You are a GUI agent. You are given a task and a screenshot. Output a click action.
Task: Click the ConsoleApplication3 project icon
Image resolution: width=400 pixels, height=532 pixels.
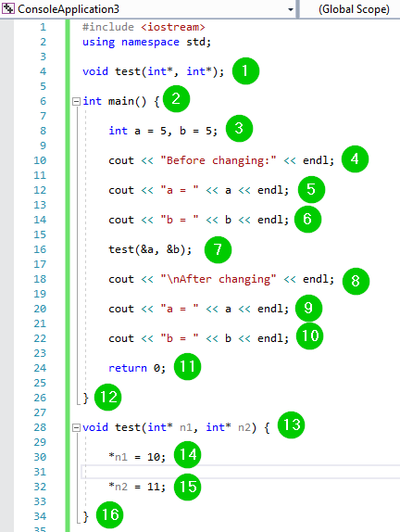tap(8, 8)
